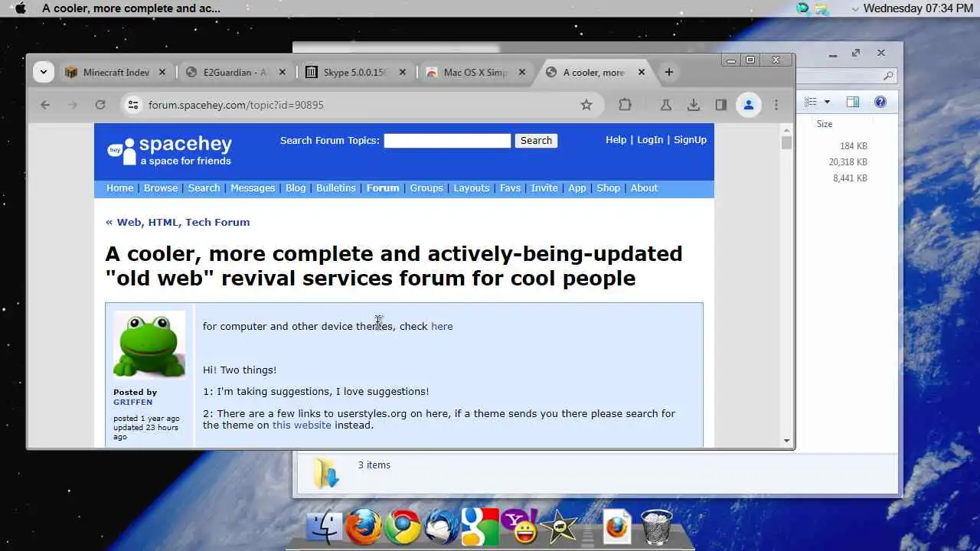The height and width of the screenshot is (551, 980).
Task: Open the Apple menu icon
Action: (21, 8)
